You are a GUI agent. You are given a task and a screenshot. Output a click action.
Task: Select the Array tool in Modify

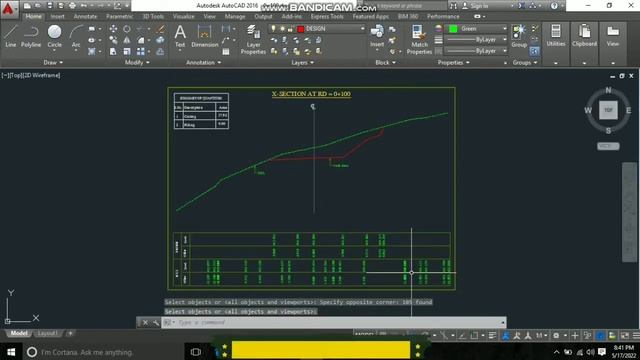pos(141,51)
